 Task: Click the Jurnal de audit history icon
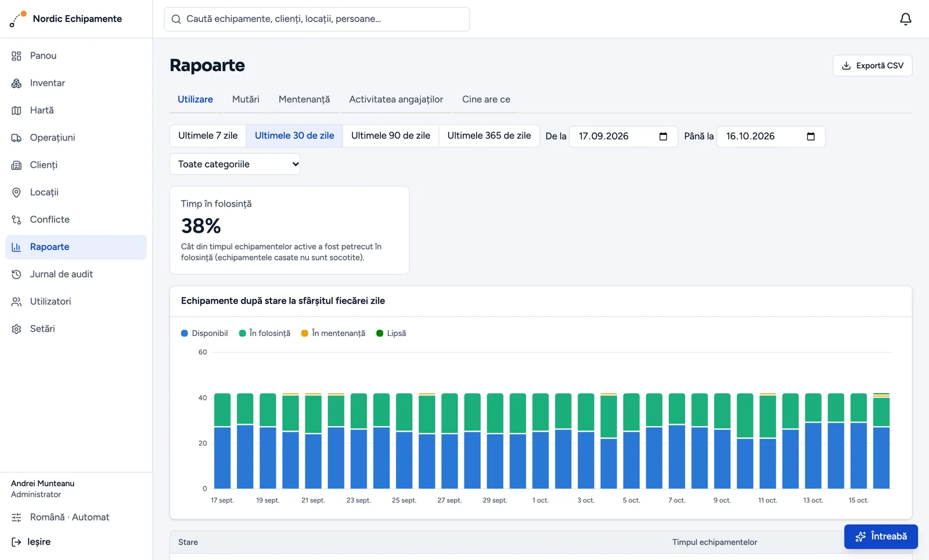click(x=16, y=274)
